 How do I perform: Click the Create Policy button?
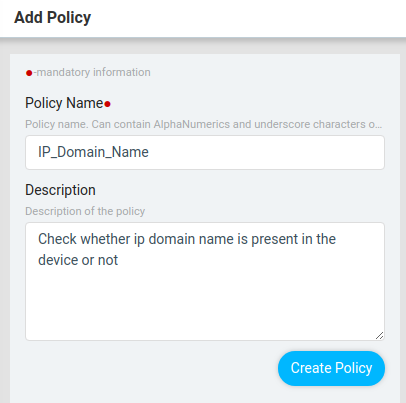tap(331, 368)
